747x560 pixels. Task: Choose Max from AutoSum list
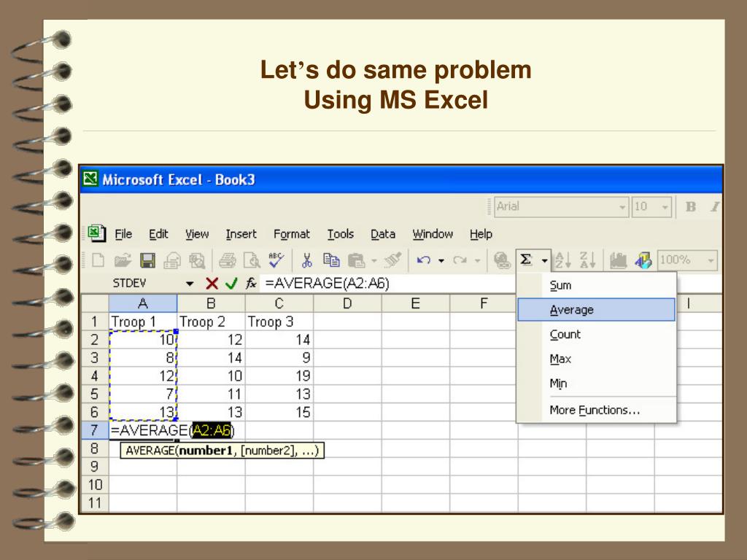pos(597,359)
